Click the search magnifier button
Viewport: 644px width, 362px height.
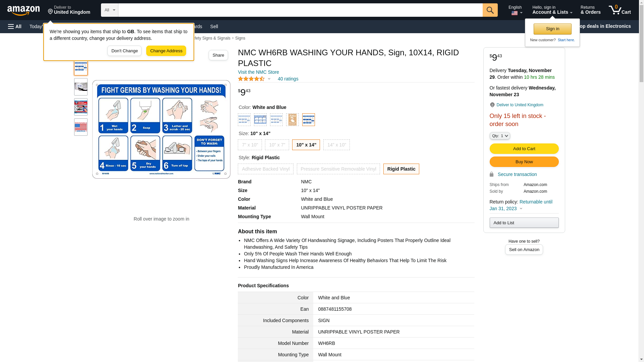(x=490, y=10)
